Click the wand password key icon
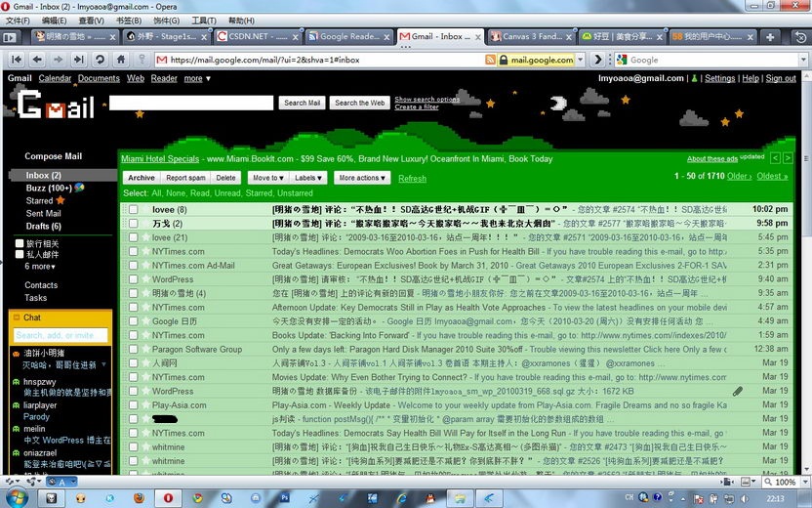Screen dimensions: 812x508 click(142, 59)
